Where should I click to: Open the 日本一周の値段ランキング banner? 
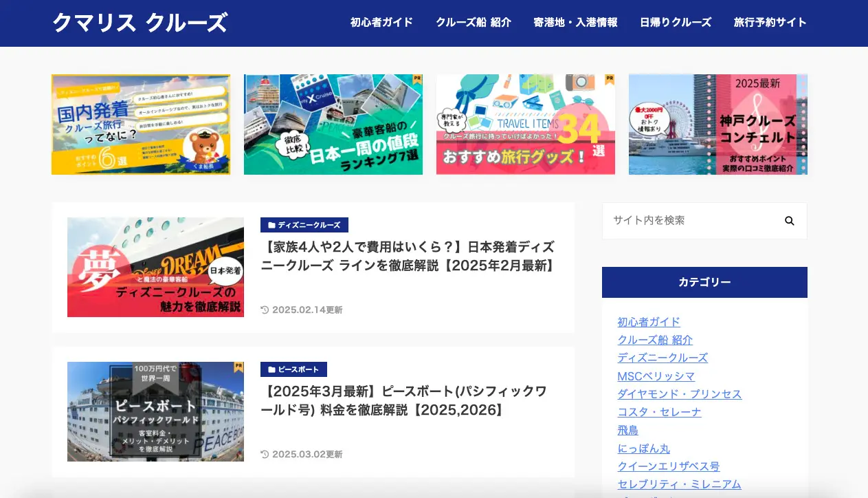pyautogui.click(x=333, y=124)
